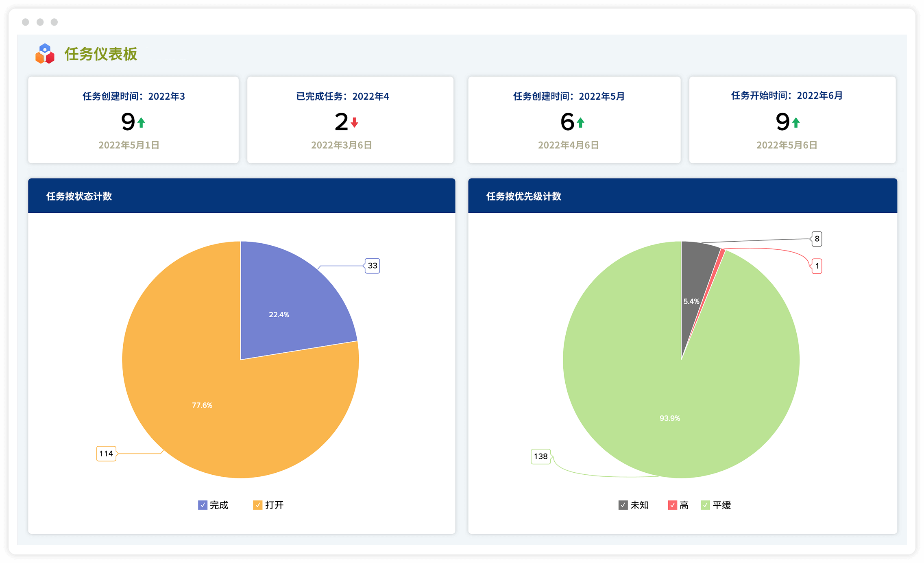This screenshot has width=924, height=563.
Task: Click red down arrow next to 2
Action: pyautogui.click(x=355, y=122)
